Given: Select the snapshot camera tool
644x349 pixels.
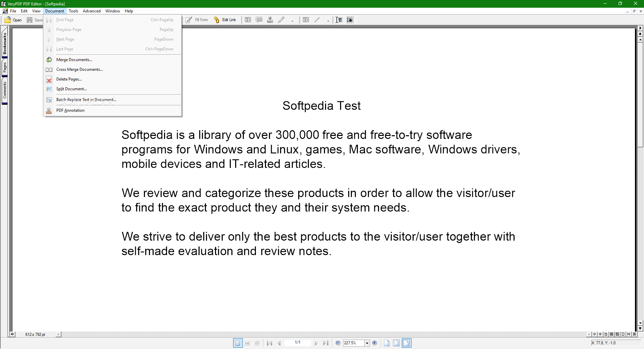Looking at the screenshot, I should (350, 20).
